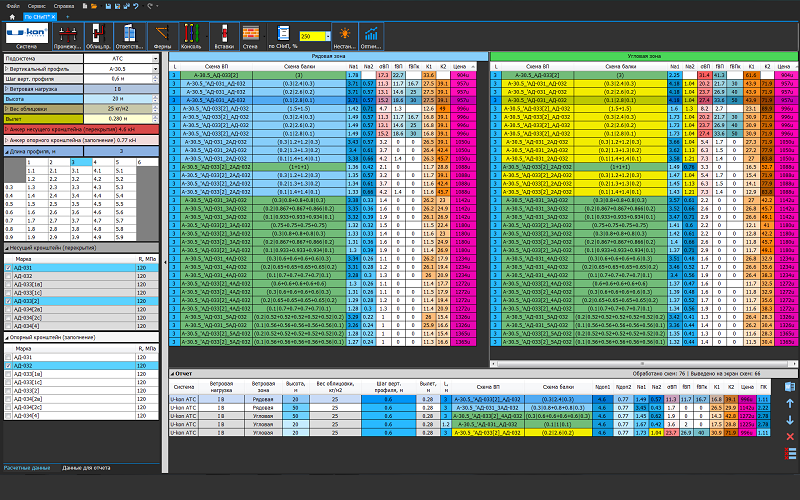The height and width of the screenshot is (500, 800).
Task: Open the Подсистема ATC dropdown
Action: point(157,59)
